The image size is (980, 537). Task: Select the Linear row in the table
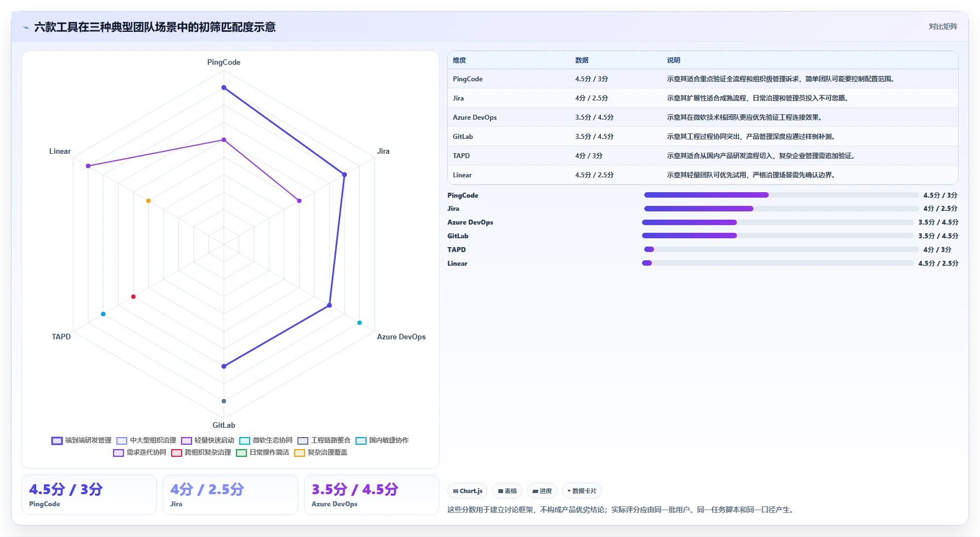pos(703,175)
